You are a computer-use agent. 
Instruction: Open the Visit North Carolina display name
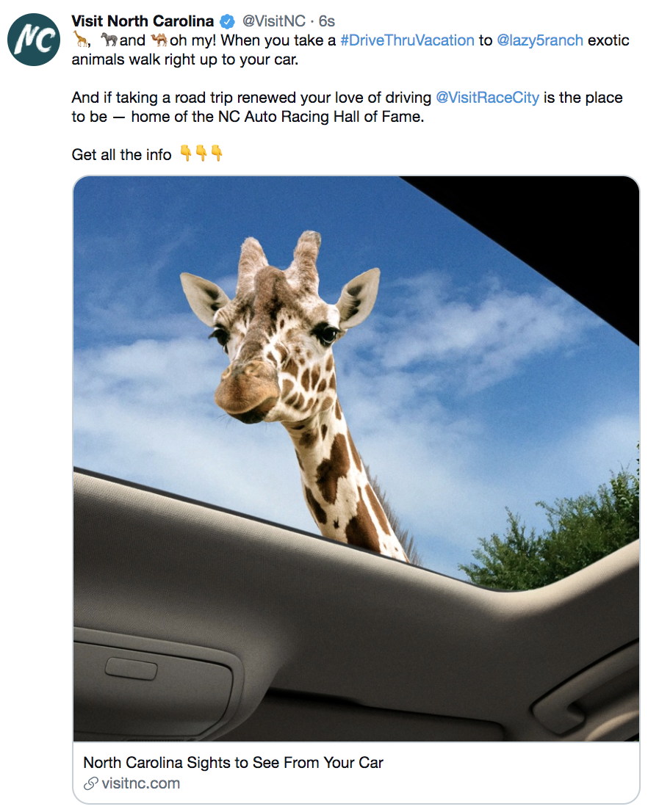tap(143, 21)
